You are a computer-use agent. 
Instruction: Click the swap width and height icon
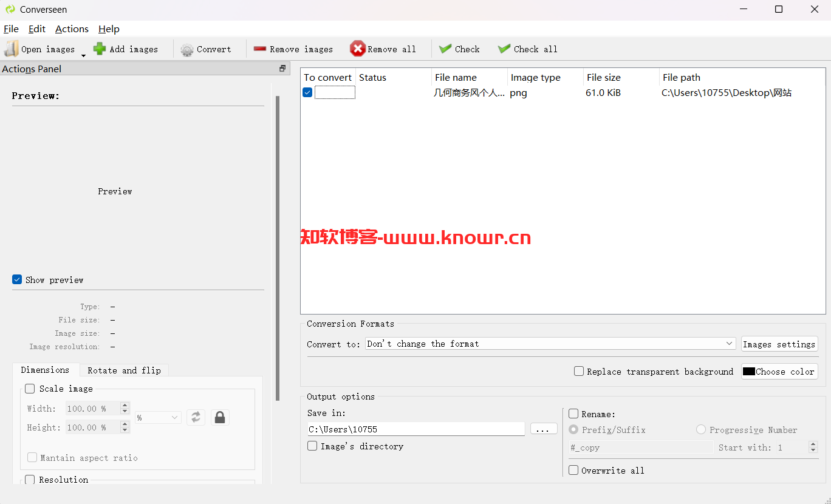pos(196,417)
